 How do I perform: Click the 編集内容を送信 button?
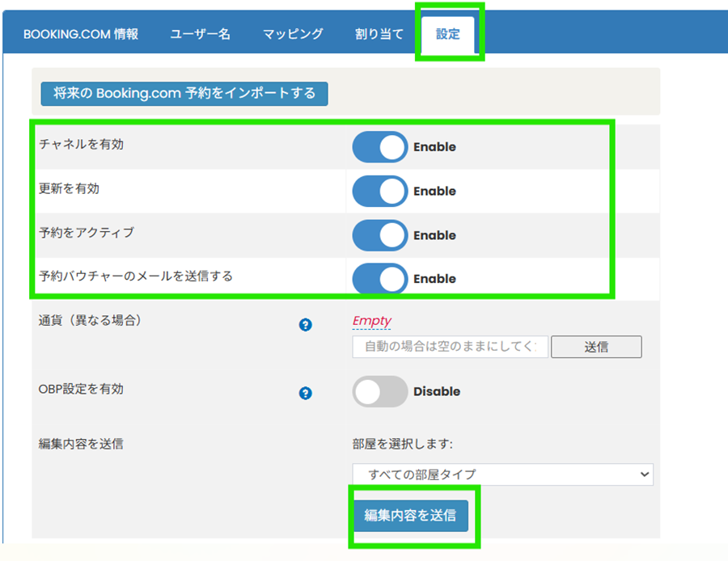click(x=410, y=516)
